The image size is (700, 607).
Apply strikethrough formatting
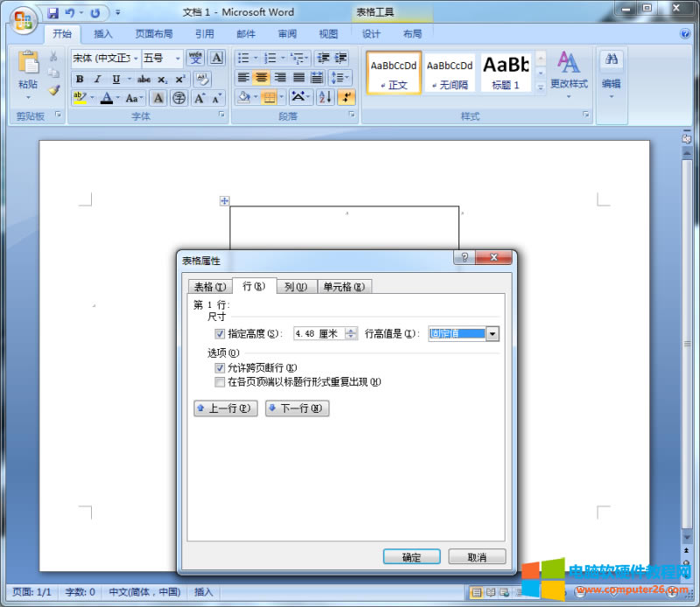pos(143,79)
